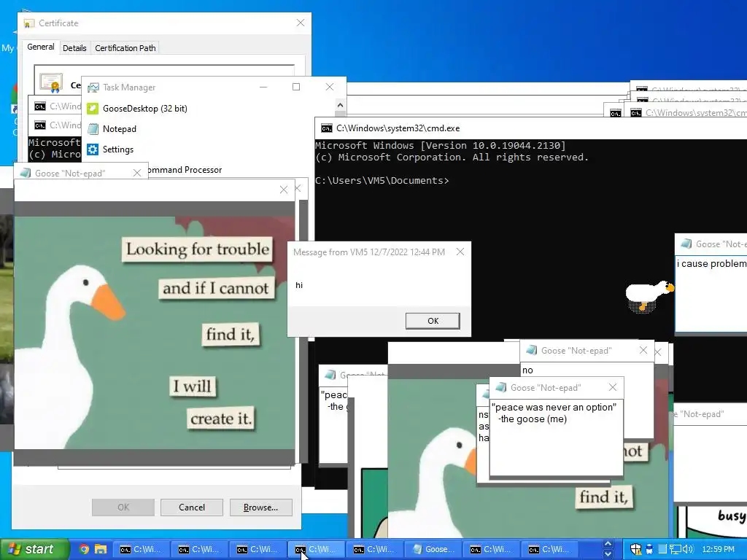The height and width of the screenshot is (560, 747).
Task: Open the network tray icon
Action: point(675,549)
